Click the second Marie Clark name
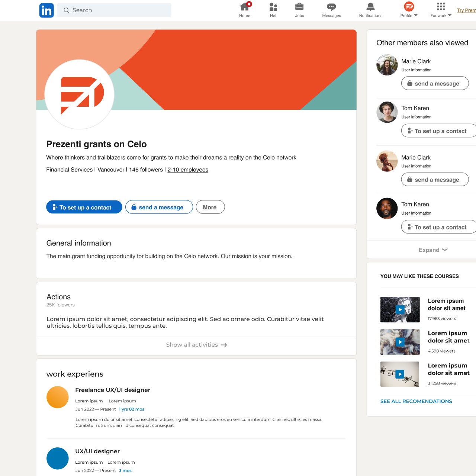The image size is (476, 476). pos(416,158)
